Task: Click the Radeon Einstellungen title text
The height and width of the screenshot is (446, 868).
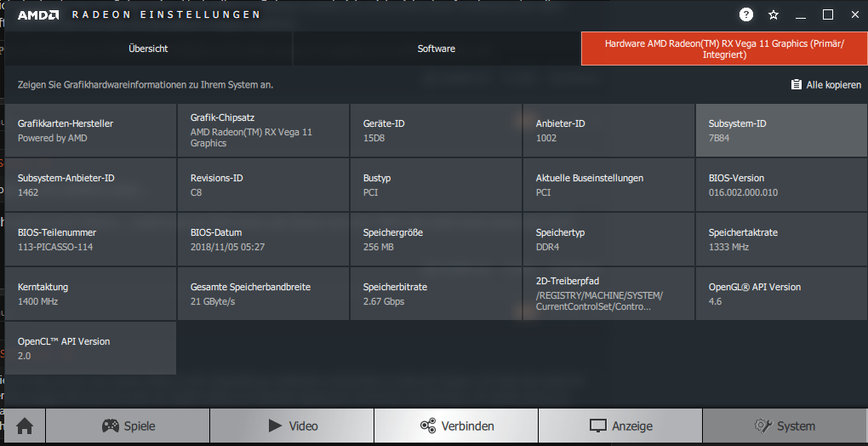Action: click(166, 15)
